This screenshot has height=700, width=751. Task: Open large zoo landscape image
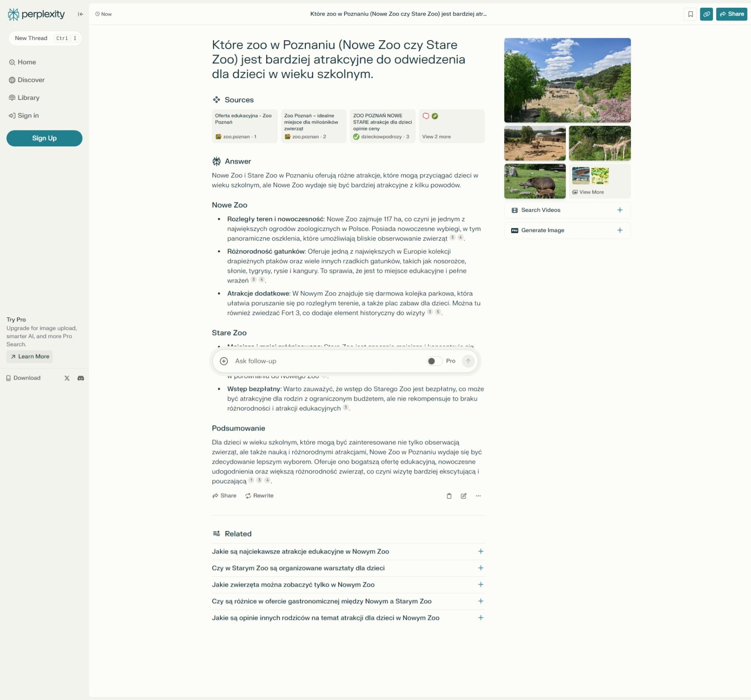click(567, 80)
